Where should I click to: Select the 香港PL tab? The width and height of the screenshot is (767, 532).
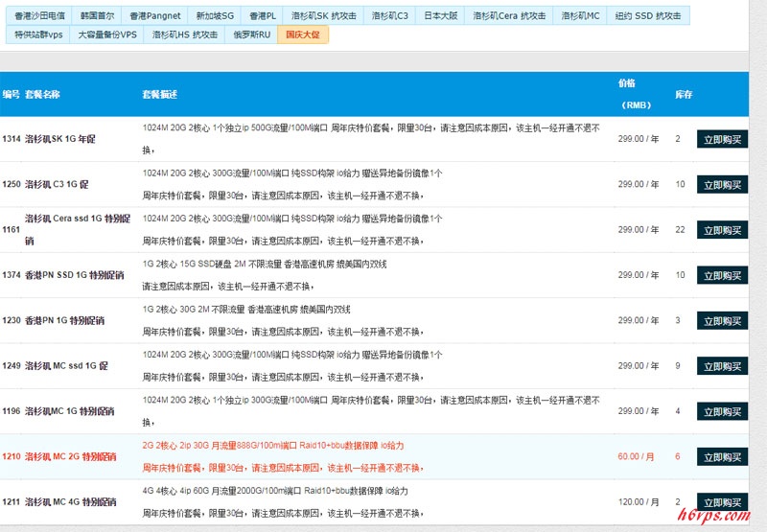[x=262, y=15]
